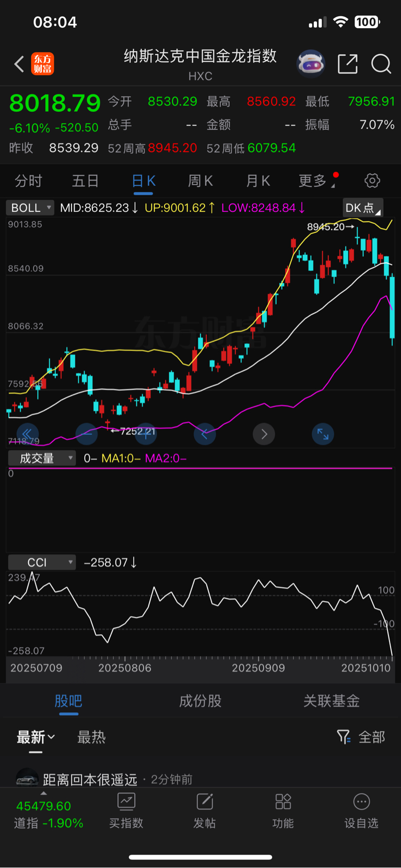Sort posts by 最热
Image resolution: width=401 pixels, height=868 pixels.
point(91,737)
